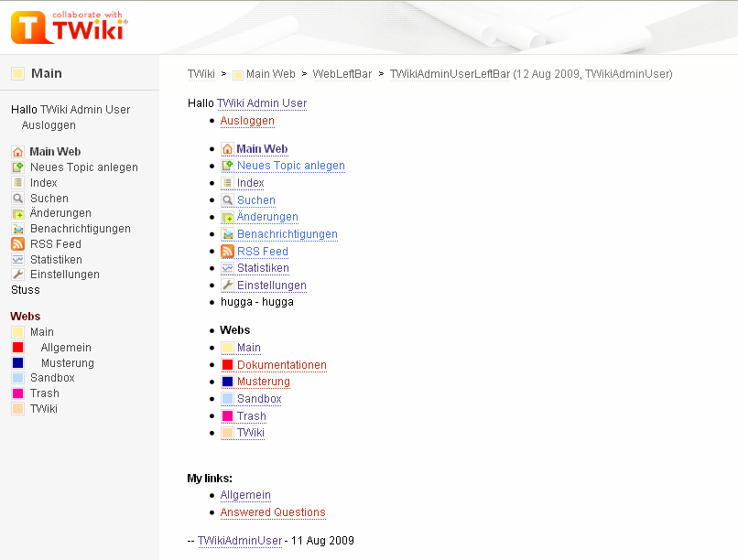Go to the TWiki web in the sidebar

(x=44, y=409)
